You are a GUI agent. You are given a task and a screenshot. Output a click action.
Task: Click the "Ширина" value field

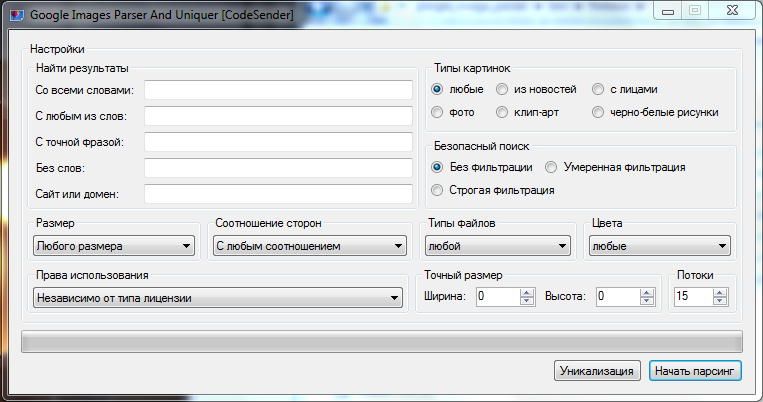click(x=497, y=296)
